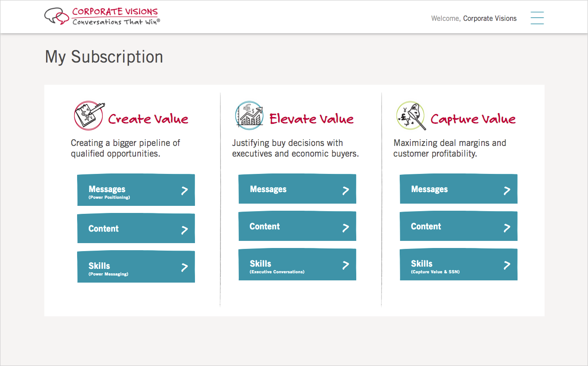Open the hamburger menu icon
The height and width of the screenshot is (366, 588).
point(537,18)
